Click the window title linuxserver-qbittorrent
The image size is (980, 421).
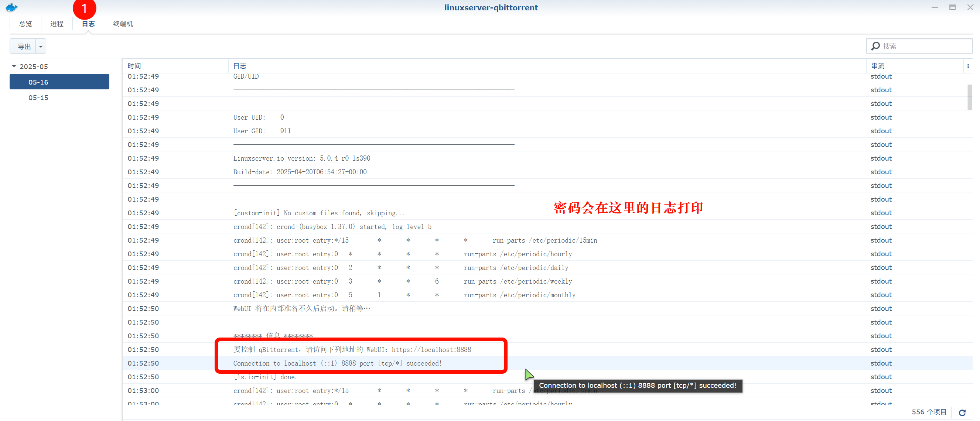[x=491, y=8]
